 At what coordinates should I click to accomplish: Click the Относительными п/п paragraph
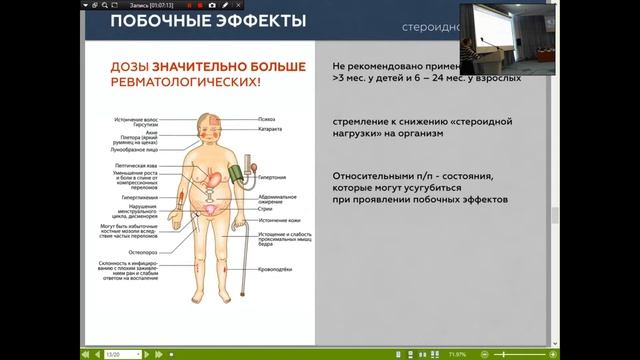pyautogui.click(x=420, y=188)
